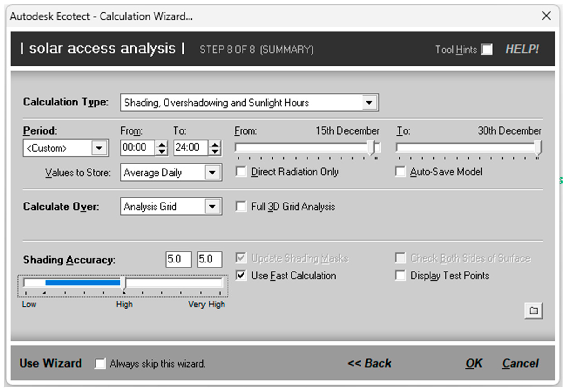Enable Display Test Points checkbox
Screen dimensions: 565x392
click(x=400, y=275)
